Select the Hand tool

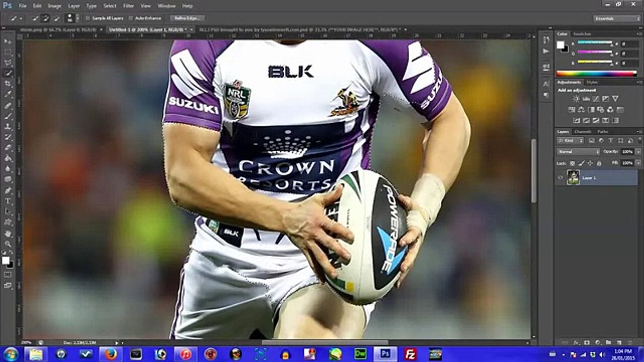point(8,233)
